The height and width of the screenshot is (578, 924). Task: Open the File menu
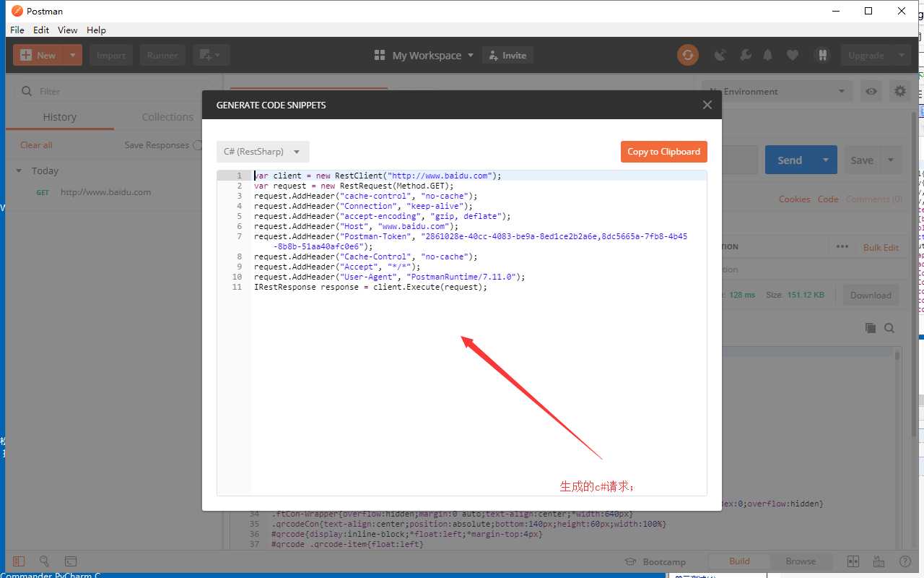17,30
